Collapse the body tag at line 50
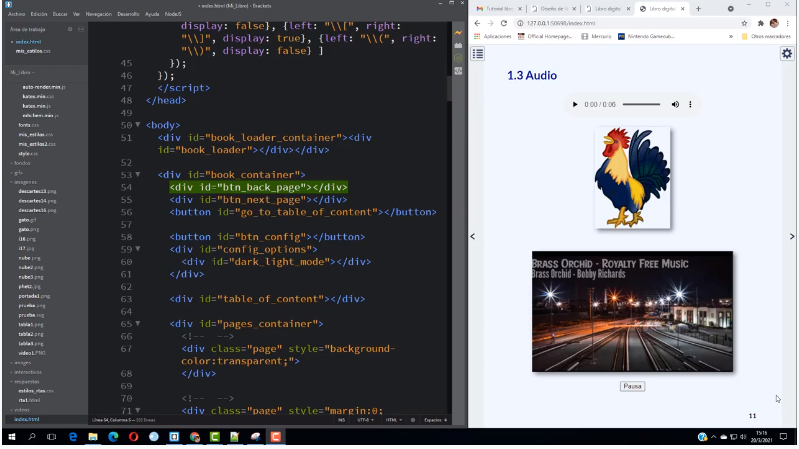 138,125
